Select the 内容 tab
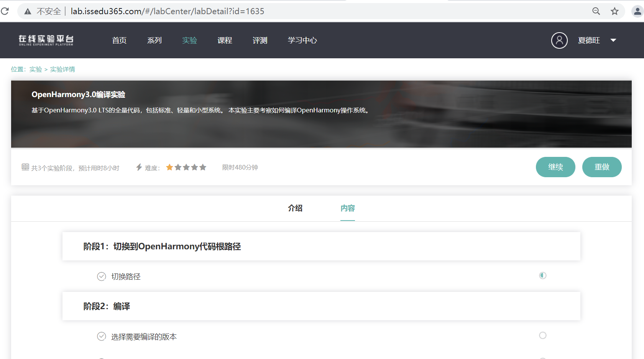 [348, 208]
